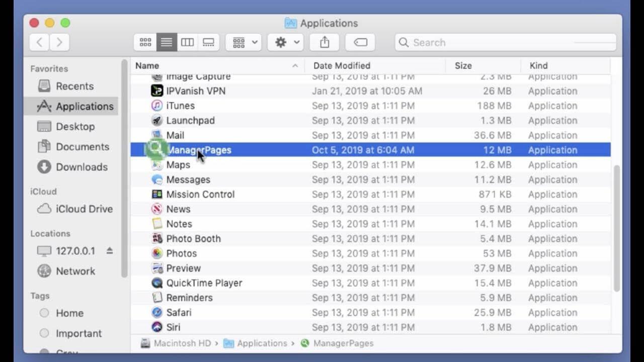644x362 pixels.
Task: Select the Home tag
Action: [x=70, y=313]
